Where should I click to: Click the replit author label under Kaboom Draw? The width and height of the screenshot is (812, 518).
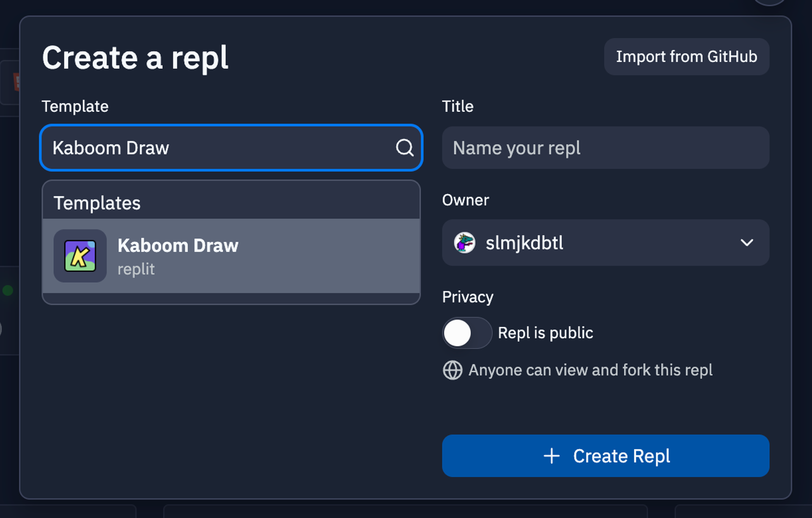coord(136,269)
